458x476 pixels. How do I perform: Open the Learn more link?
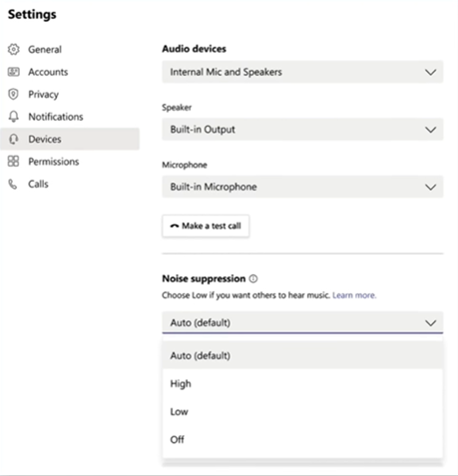354,295
